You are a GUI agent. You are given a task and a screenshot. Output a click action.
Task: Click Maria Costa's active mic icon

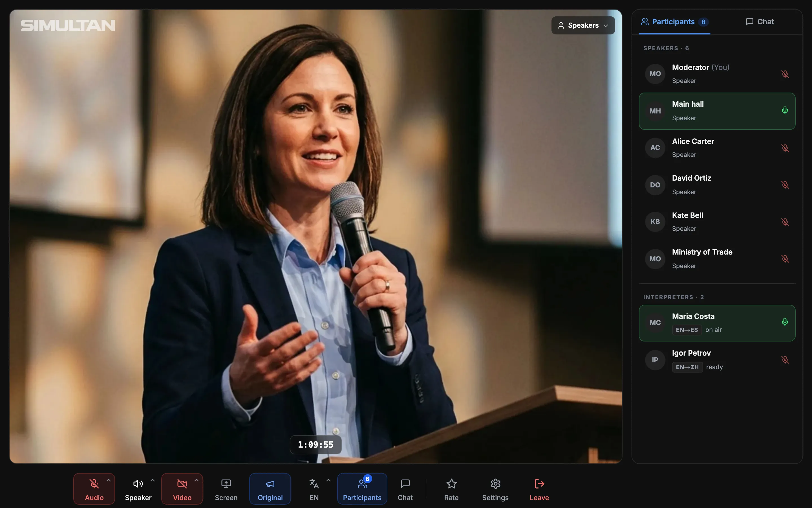[x=785, y=322]
